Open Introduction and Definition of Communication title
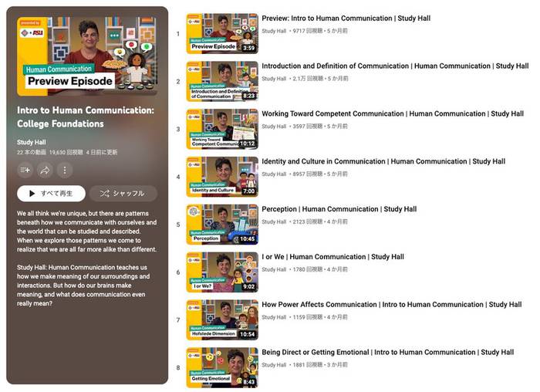540x392 pixels. [395, 66]
